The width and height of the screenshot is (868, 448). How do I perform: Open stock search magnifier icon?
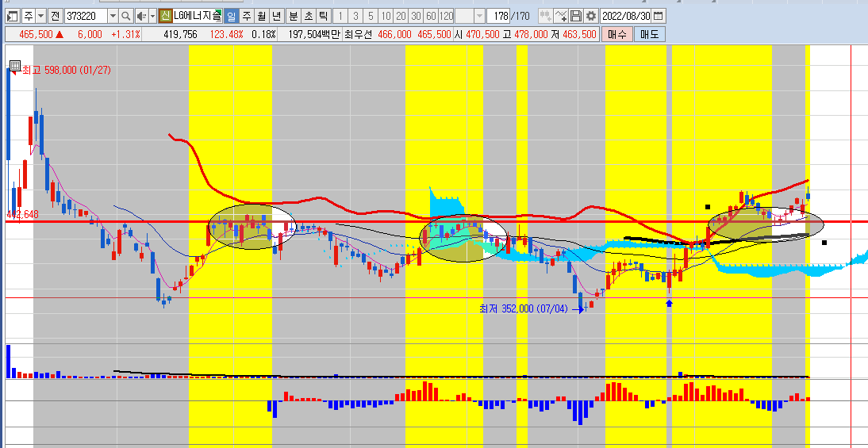[x=126, y=16]
